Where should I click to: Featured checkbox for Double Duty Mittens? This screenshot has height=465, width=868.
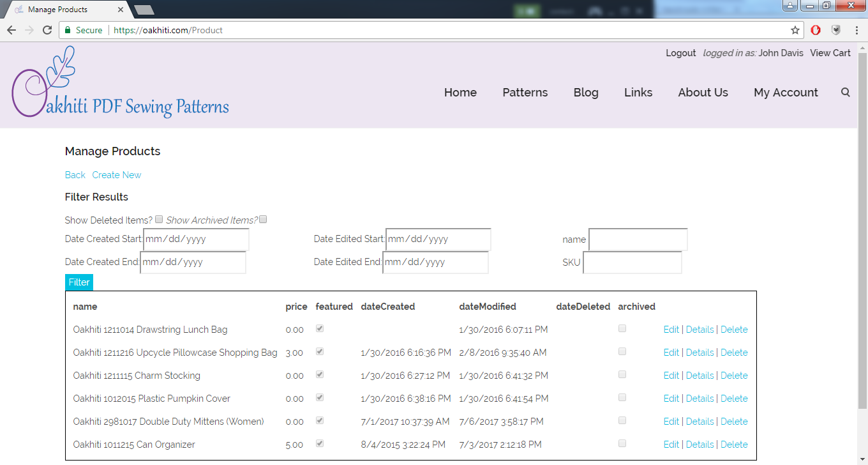click(x=320, y=420)
